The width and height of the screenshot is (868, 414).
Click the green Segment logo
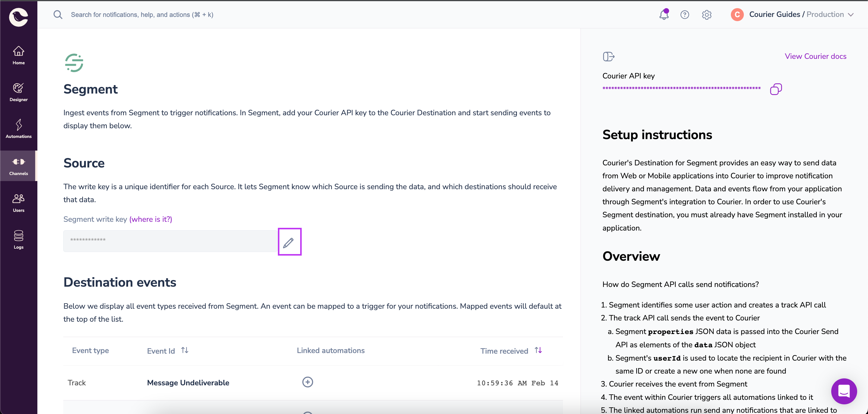[74, 62]
